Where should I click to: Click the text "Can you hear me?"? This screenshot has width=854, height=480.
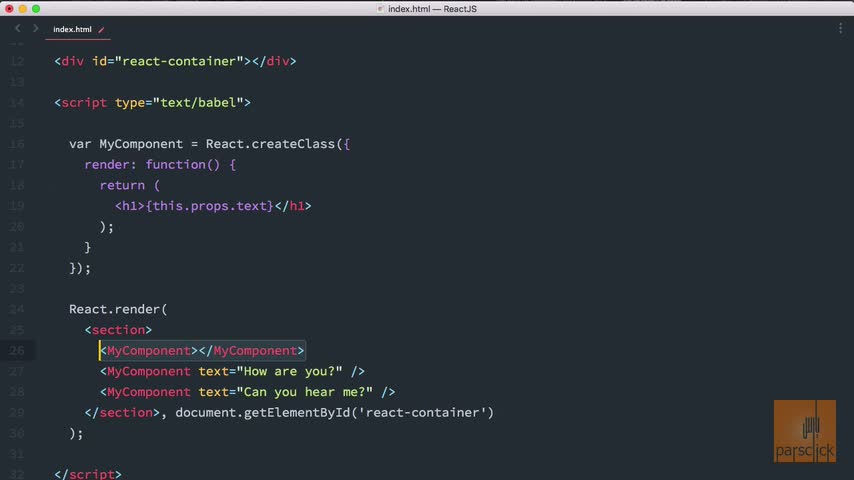tap(304, 392)
